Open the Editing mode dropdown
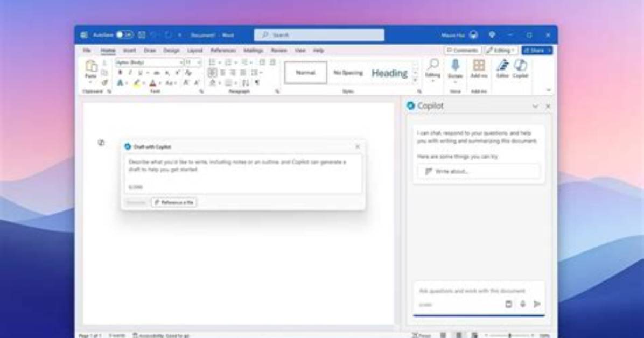644x338 pixels. pos(501,50)
